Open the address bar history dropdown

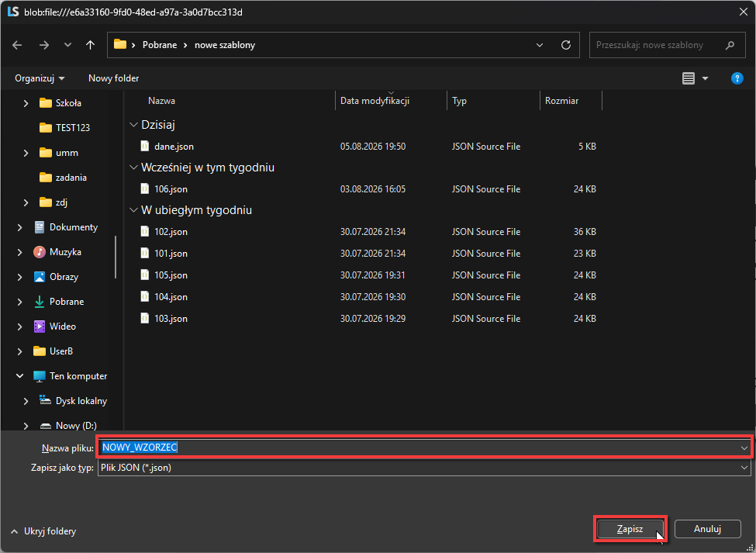[x=540, y=45]
